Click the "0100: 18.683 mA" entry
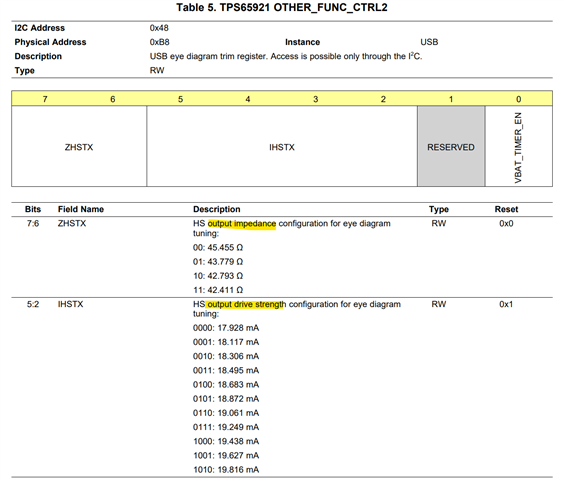This screenshot has height=480, width=564. point(226,385)
